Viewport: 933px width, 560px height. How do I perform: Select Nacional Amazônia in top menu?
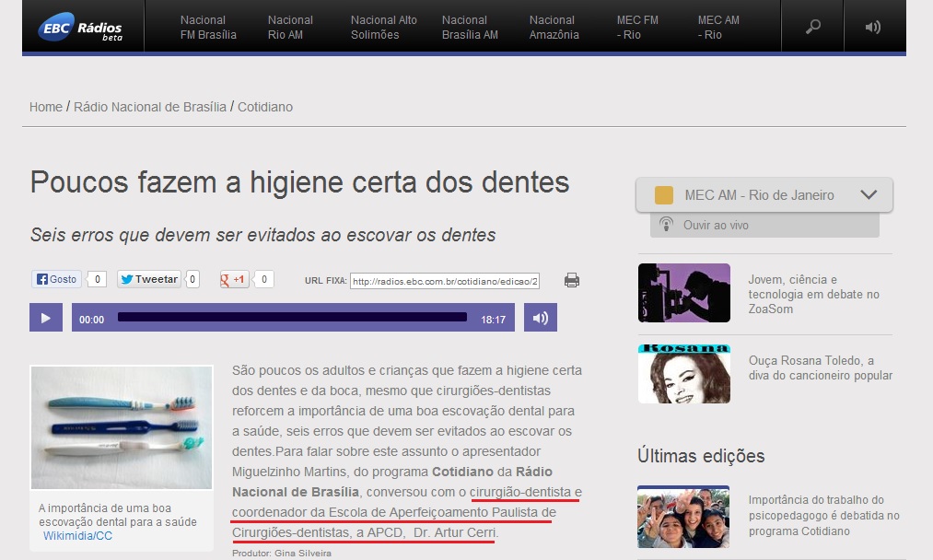[x=554, y=28]
